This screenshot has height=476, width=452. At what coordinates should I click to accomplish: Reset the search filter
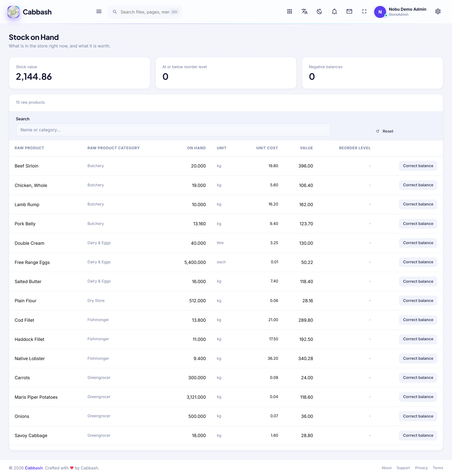[x=385, y=131]
